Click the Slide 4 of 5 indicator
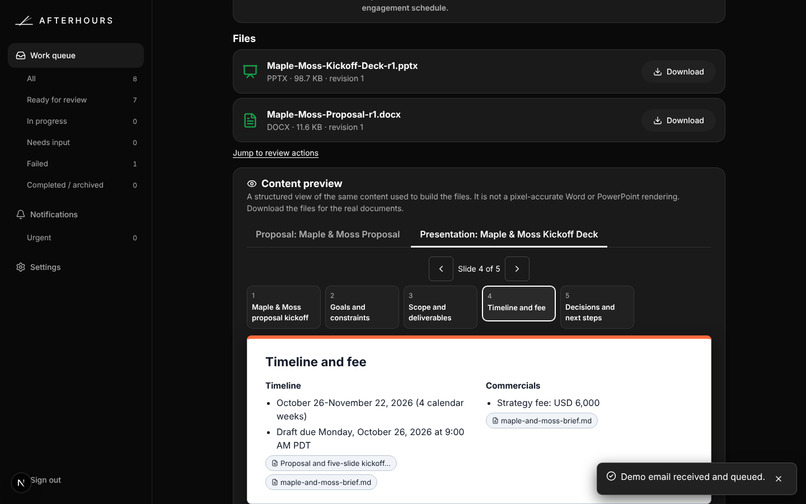 (479, 269)
